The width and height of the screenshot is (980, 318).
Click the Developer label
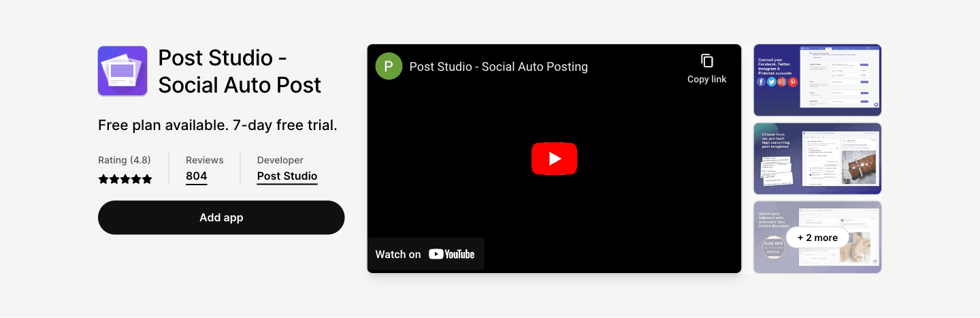(280, 160)
